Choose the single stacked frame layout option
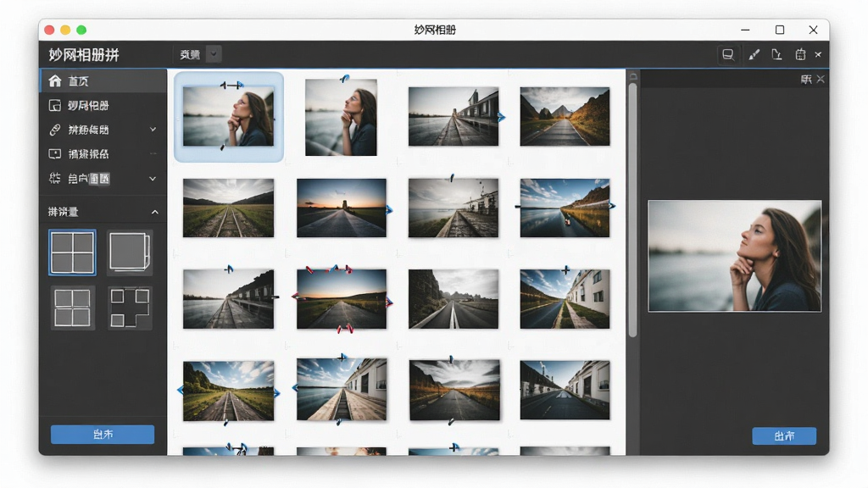 point(130,252)
